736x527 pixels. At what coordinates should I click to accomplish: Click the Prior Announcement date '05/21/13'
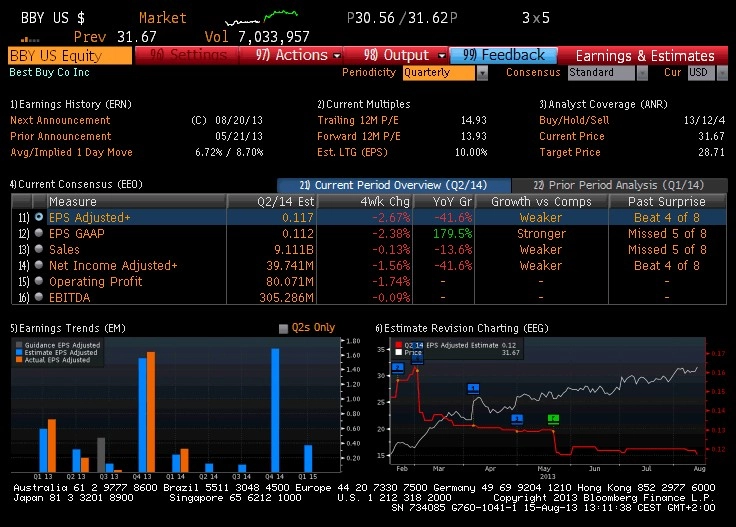(238, 136)
